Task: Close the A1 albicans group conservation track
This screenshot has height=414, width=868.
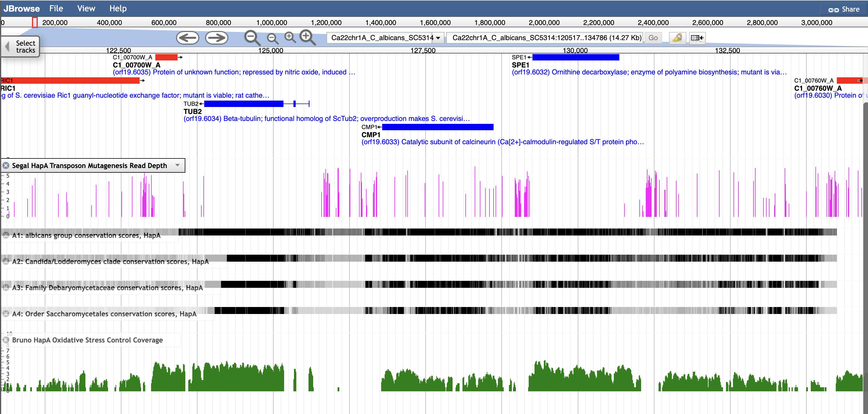Action: [x=6, y=235]
